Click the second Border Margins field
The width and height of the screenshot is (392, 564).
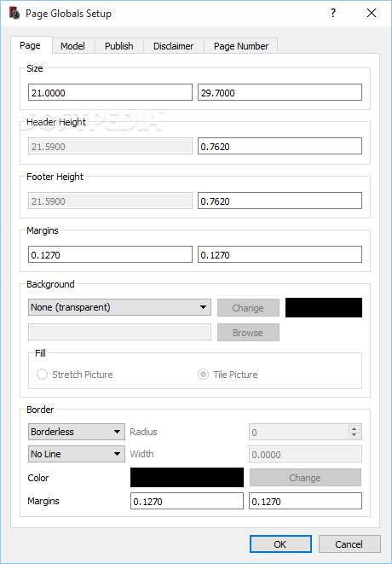[305, 501]
